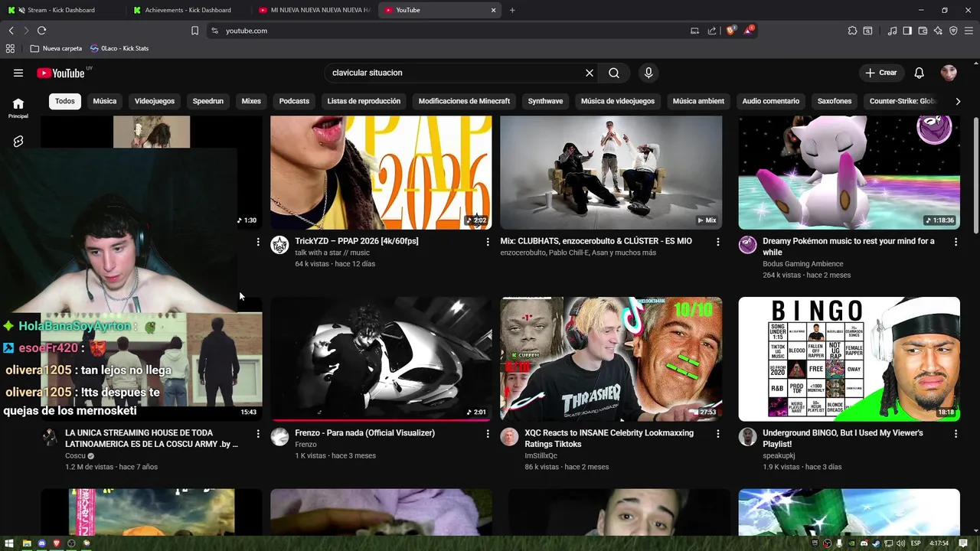Open browser apps grid in bookmarks bar
980x551 pixels.
pyautogui.click(x=10, y=48)
